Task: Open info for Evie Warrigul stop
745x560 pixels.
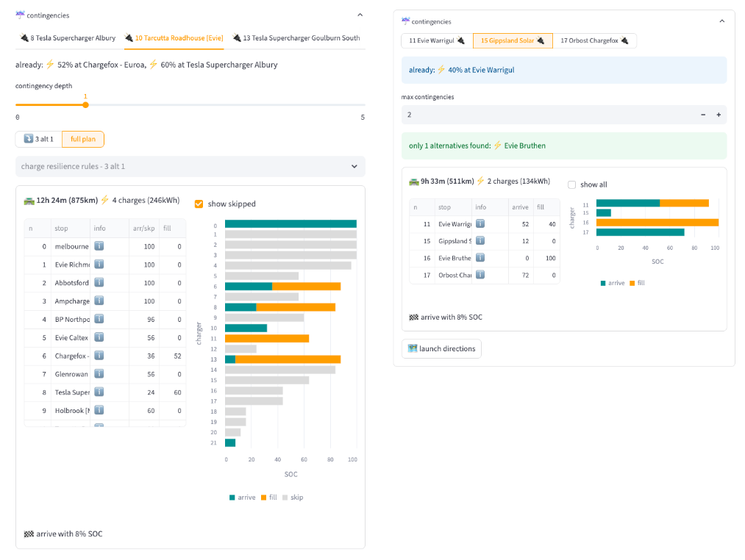Action: [480, 223]
